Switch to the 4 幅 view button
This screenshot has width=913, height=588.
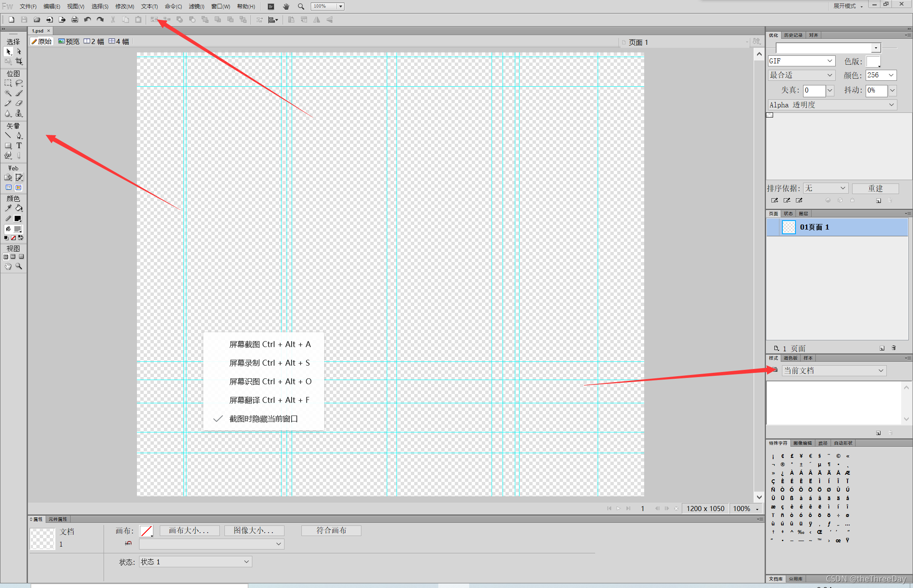[x=119, y=41]
